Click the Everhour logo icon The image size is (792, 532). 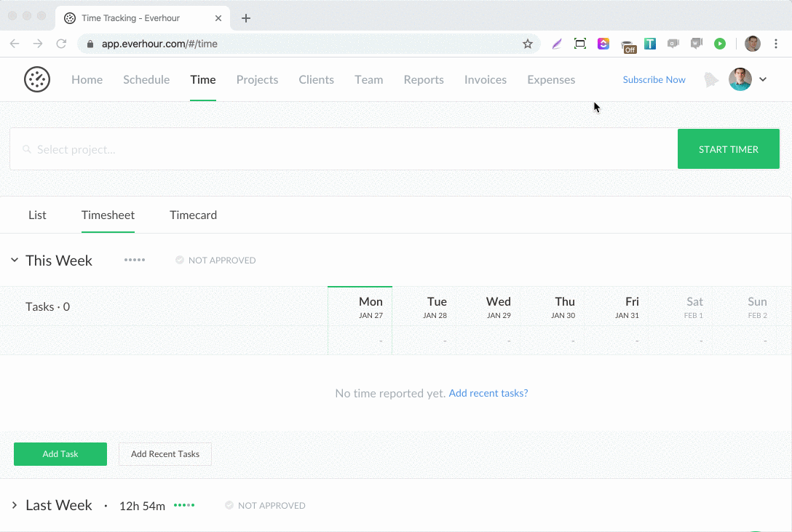tap(37, 79)
